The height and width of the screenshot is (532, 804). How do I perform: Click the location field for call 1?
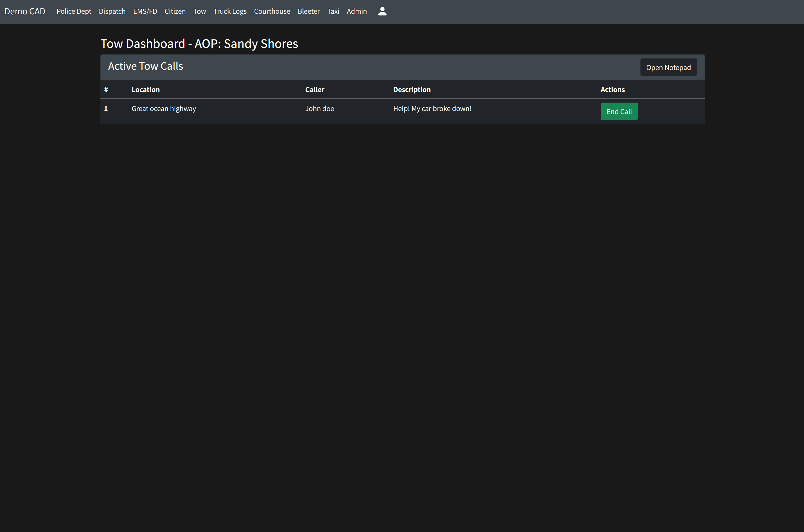point(163,108)
